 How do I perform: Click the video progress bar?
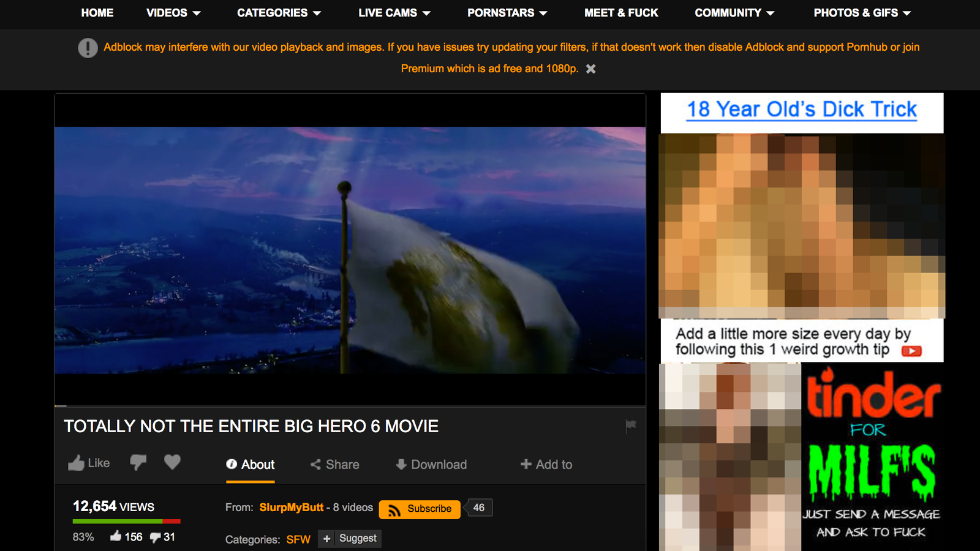pyautogui.click(x=350, y=406)
